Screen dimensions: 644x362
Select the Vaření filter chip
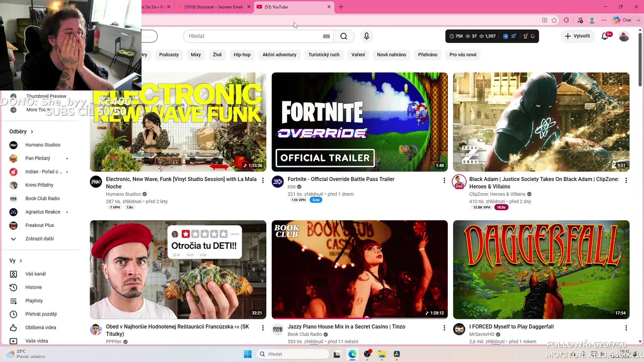(x=358, y=55)
